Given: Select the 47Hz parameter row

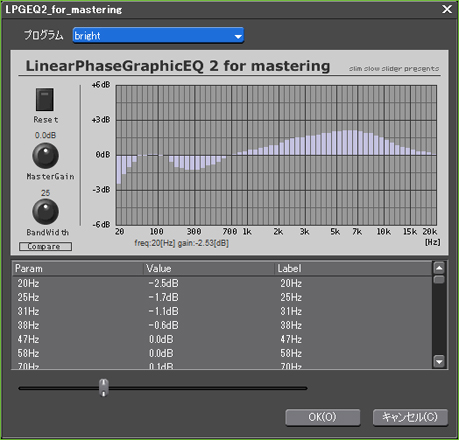Looking at the screenshot, I should click(x=222, y=339).
